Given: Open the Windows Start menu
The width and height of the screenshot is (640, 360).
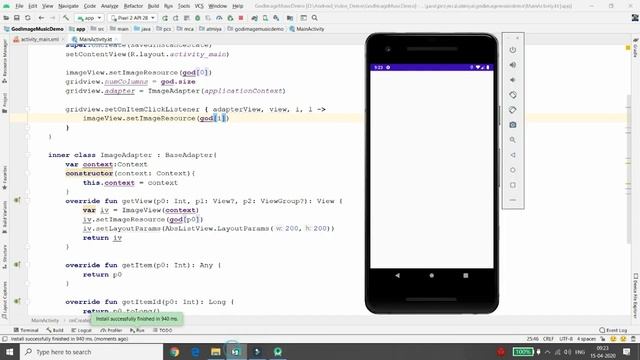Looking at the screenshot, I should (9, 352).
